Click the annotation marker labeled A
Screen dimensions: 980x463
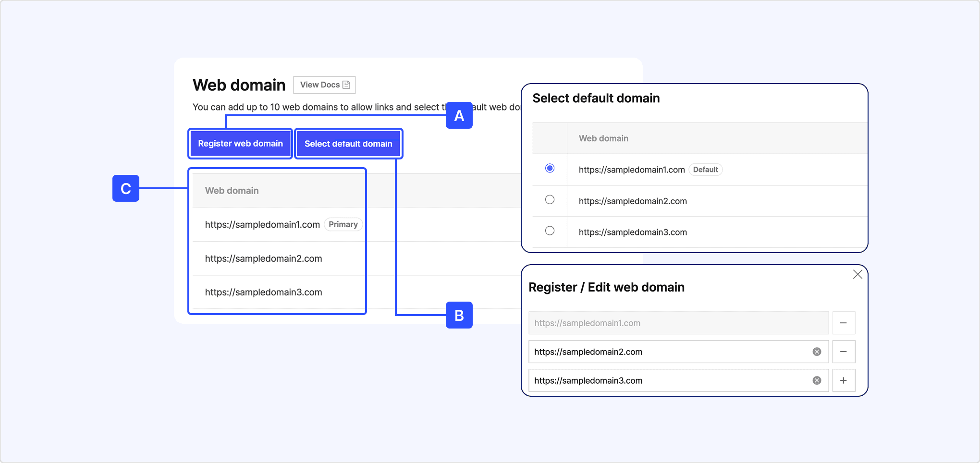coord(459,115)
